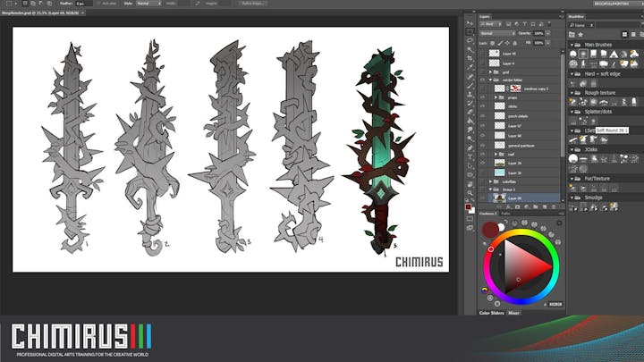Image resolution: width=644 pixels, height=362 pixels.
Task: Collapse Rough texture brush group
Action: coord(572,93)
